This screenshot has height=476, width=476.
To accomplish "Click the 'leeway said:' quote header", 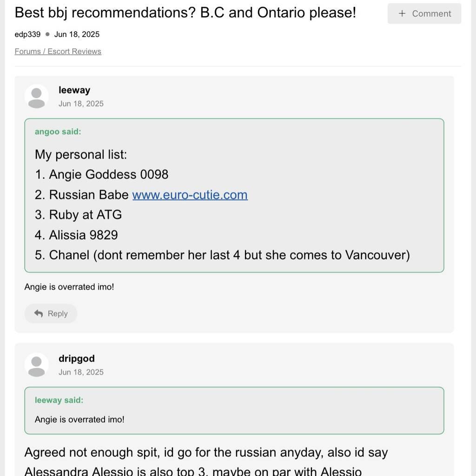I will coord(59,400).
